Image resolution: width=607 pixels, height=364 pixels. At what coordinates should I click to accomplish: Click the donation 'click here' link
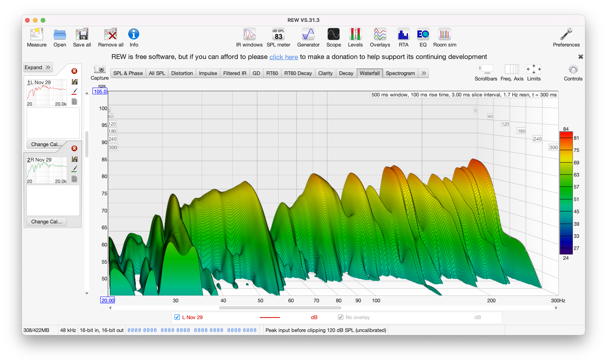(x=284, y=57)
